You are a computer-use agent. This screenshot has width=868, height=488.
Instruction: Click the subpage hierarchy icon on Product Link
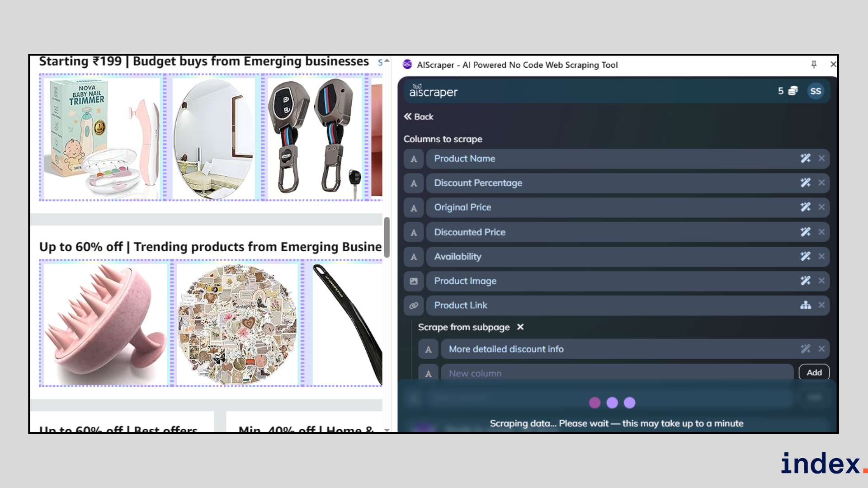(805, 305)
